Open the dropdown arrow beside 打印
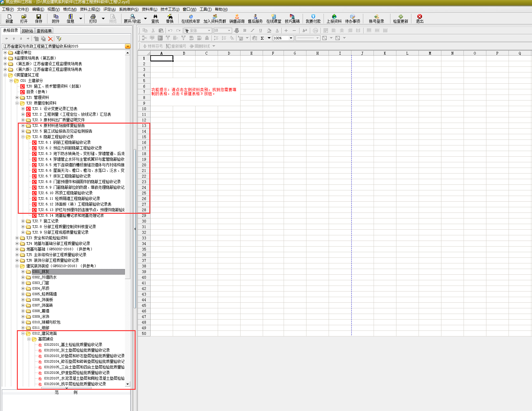Viewport: 532px width, 411px height. point(103,18)
